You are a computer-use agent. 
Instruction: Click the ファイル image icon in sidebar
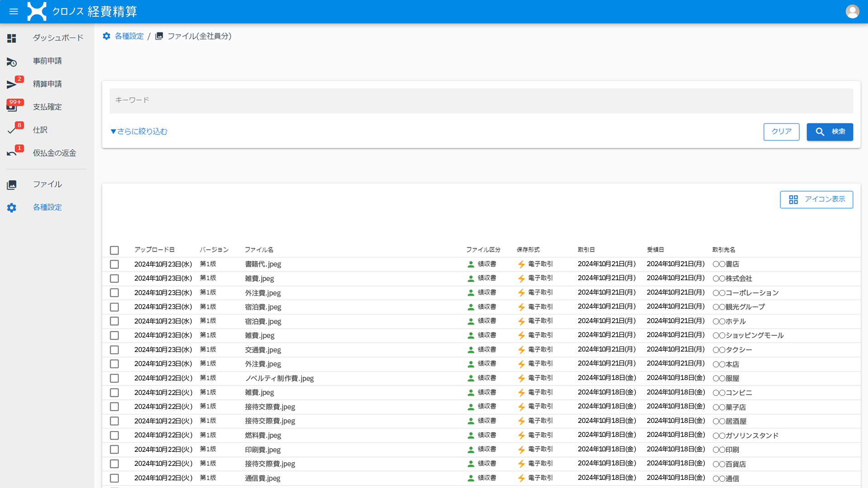pyautogui.click(x=12, y=185)
